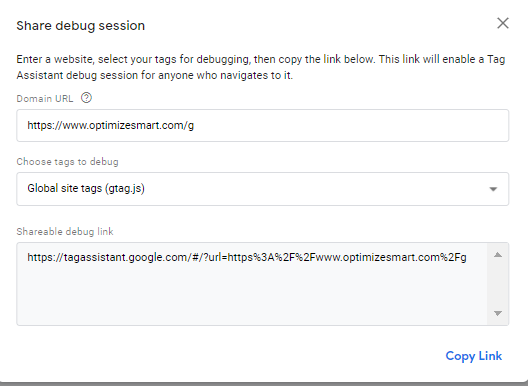Click the scroll-down arrow in the link box

498,313
